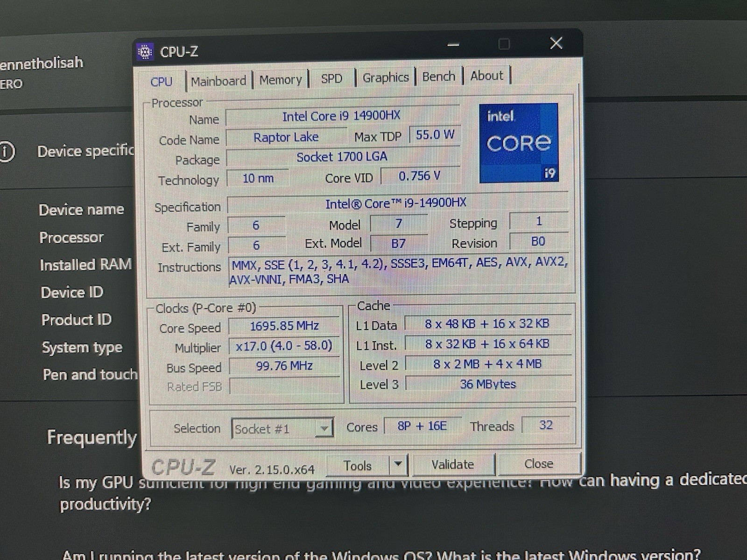Click the Close button in CPU-Z

[539, 463]
